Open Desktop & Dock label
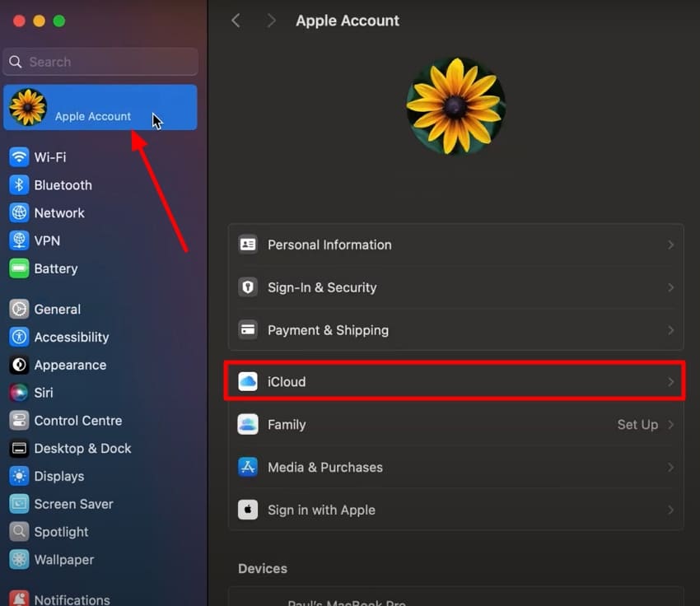This screenshot has width=700, height=606. pos(82,449)
